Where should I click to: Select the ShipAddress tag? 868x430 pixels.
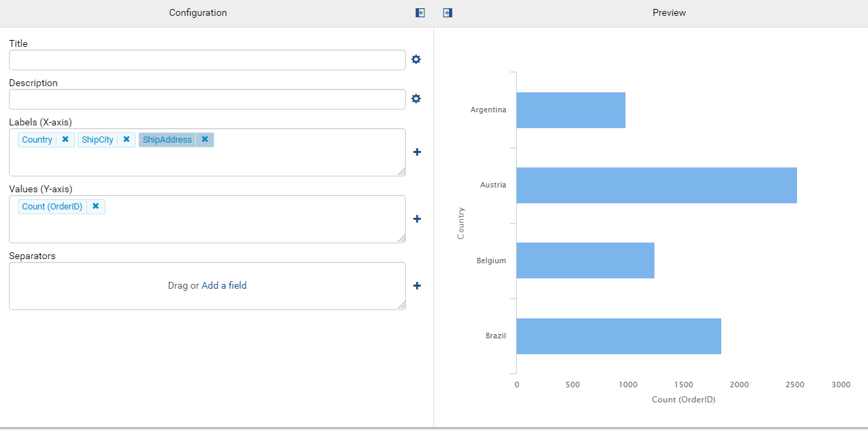[167, 140]
